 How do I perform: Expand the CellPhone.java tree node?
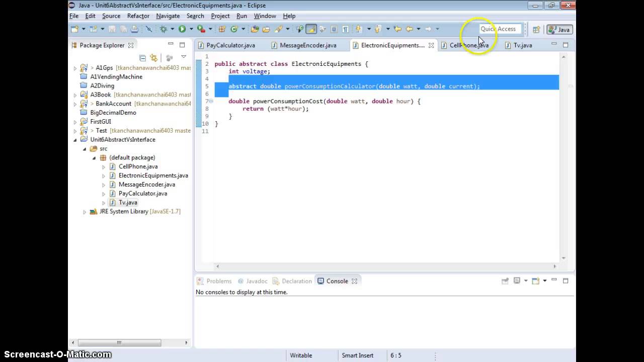[104, 167]
